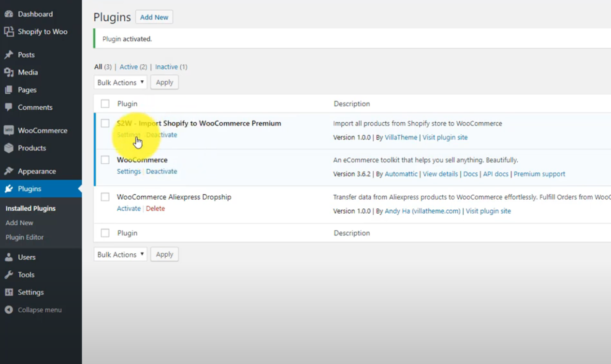The width and height of the screenshot is (611, 364).
Task: Open the top Bulk Actions dropdown
Action: 120,82
